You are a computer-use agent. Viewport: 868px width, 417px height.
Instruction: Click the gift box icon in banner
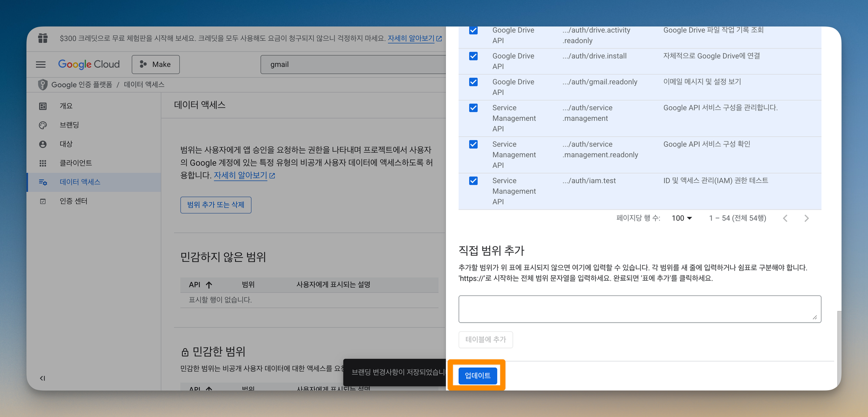coord(43,38)
